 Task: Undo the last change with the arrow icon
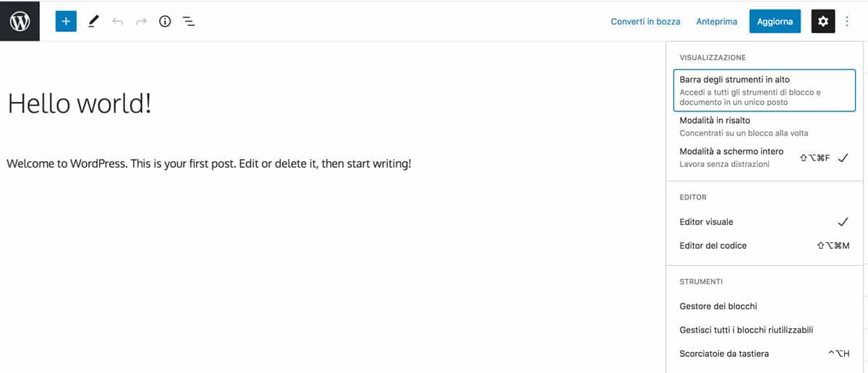pos(117,22)
